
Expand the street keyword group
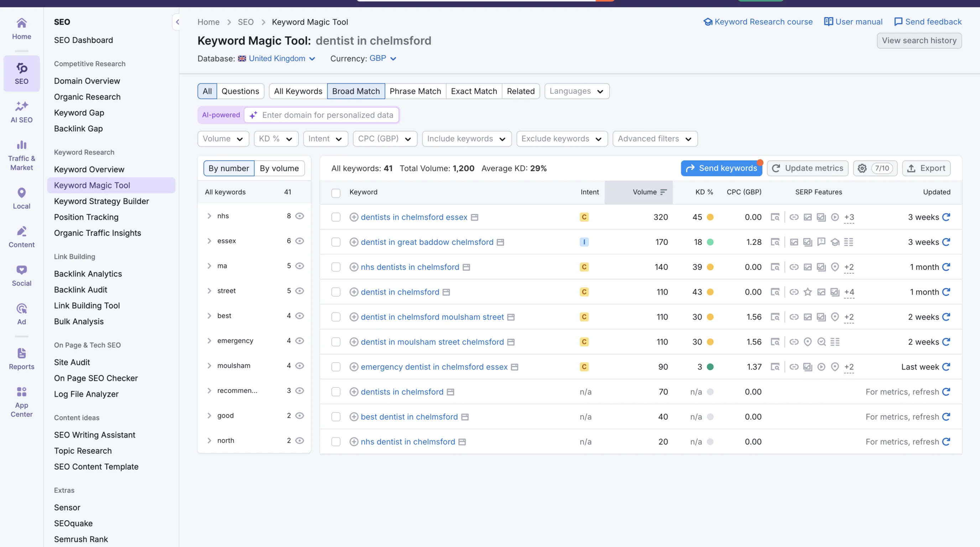click(x=209, y=291)
